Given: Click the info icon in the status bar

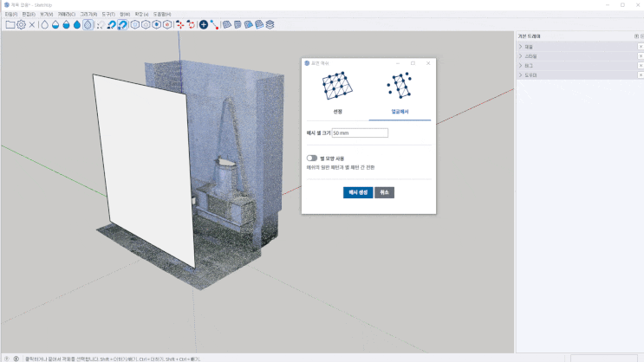Looking at the screenshot, I should [16, 359].
